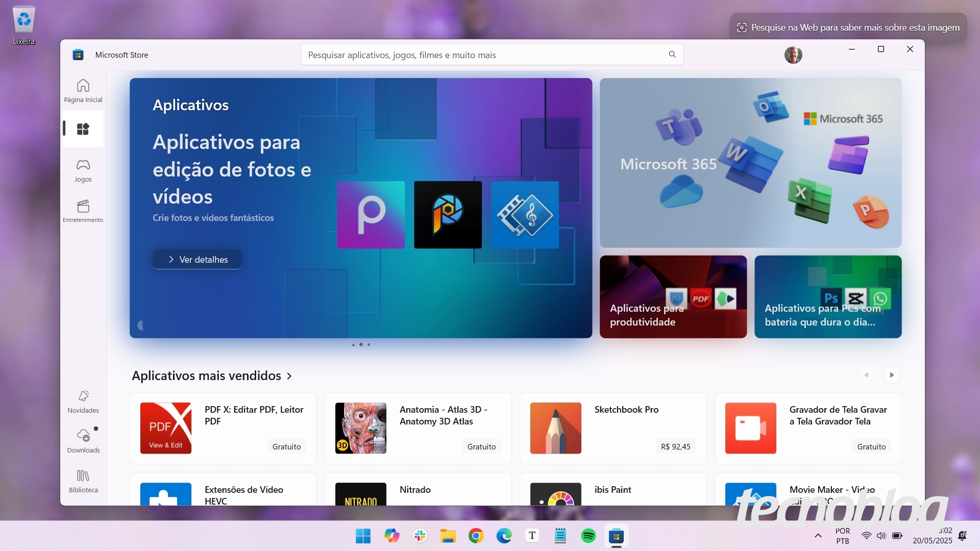Open Aplicativos para PCs com bateria tile
This screenshot has height=551, width=980.
(828, 297)
